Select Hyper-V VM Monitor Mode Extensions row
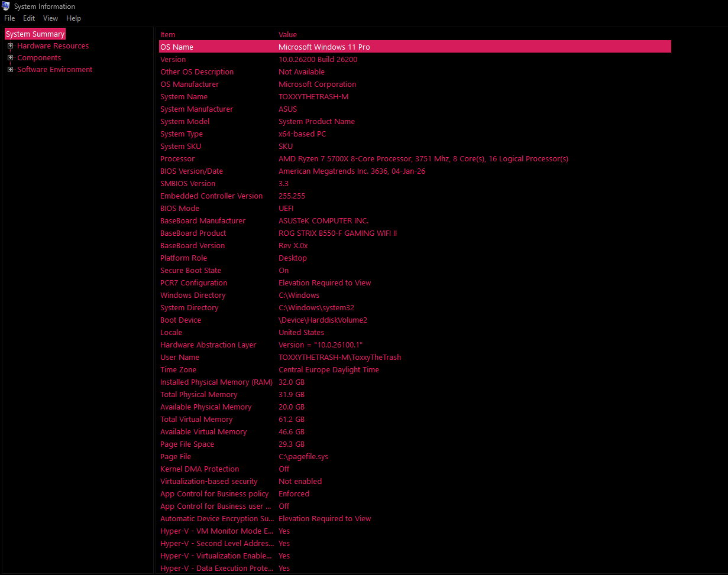 point(415,531)
